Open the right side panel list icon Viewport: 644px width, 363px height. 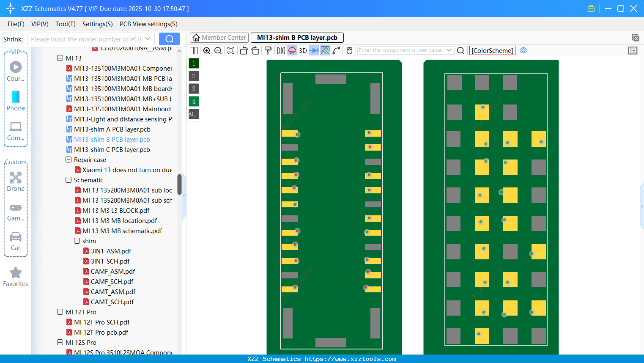tap(633, 50)
